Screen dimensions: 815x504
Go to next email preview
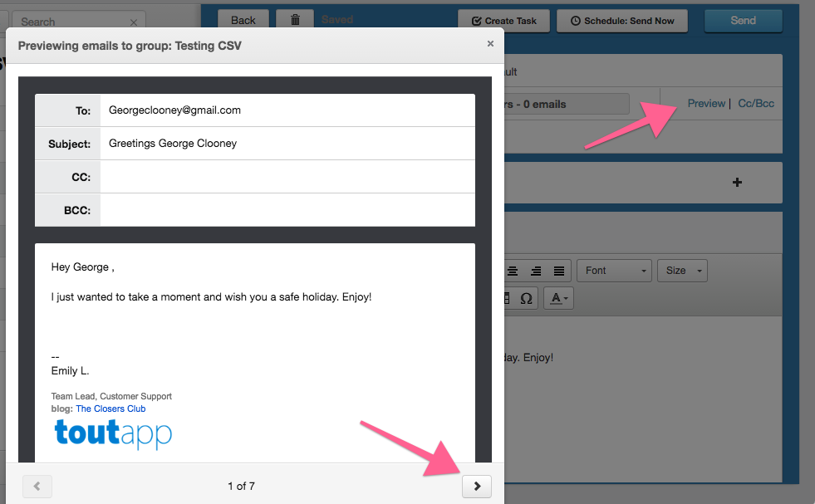(x=477, y=487)
